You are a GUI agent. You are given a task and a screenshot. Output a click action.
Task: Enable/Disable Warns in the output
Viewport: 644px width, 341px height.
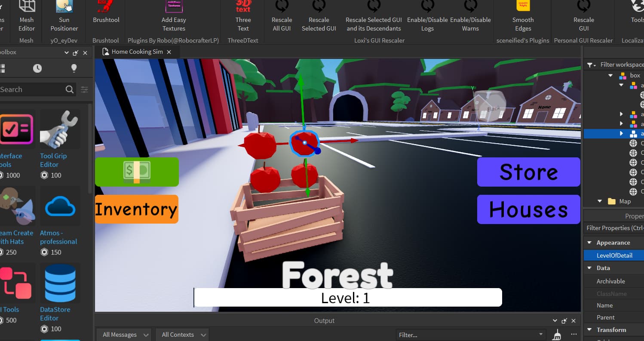[x=470, y=15]
